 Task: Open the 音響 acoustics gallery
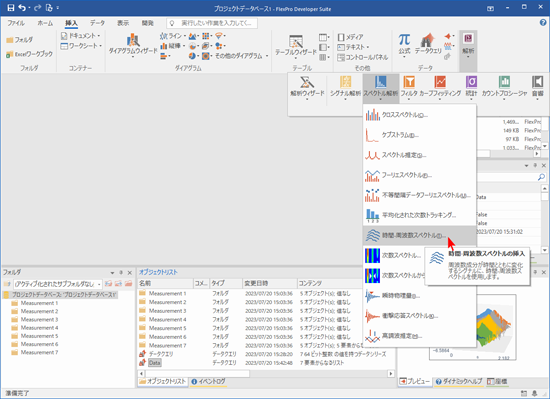[537, 87]
